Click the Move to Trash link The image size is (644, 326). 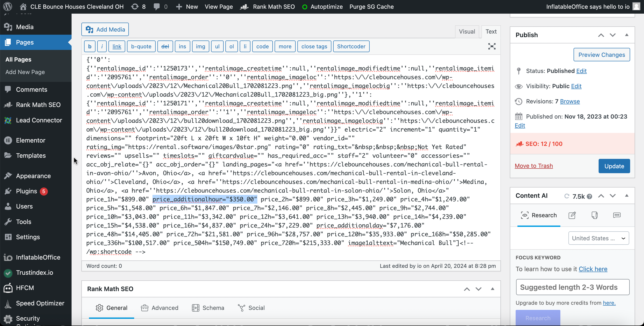(x=534, y=166)
